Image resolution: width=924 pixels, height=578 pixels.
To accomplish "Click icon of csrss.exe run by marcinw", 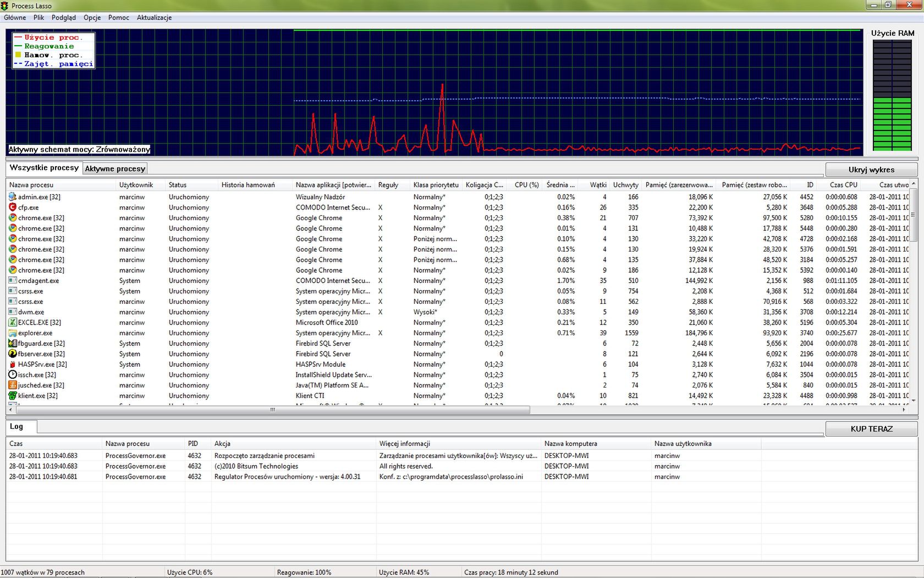I will [13, 301].
